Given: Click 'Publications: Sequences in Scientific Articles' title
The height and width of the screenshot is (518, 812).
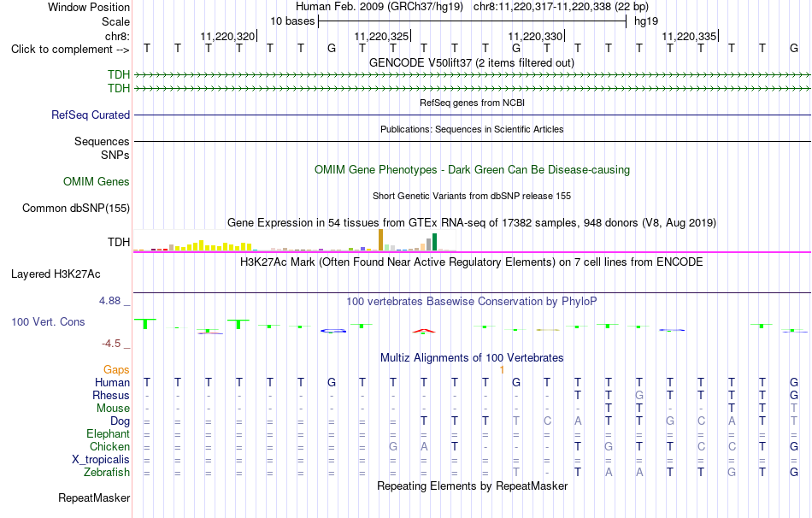Looking at the screenshot, I should (x=472, y=129).
